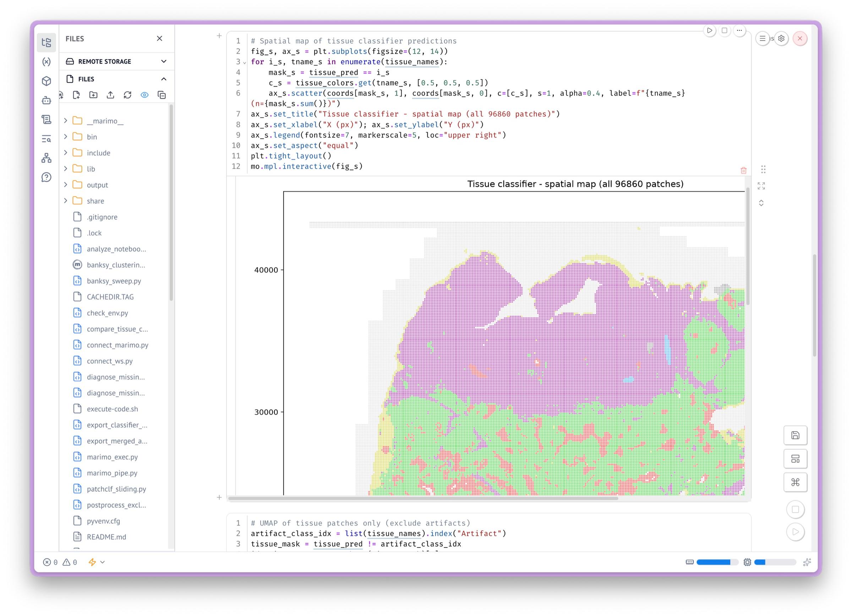
Task: Create a new folder in explorer
Action: click(93, 95)
